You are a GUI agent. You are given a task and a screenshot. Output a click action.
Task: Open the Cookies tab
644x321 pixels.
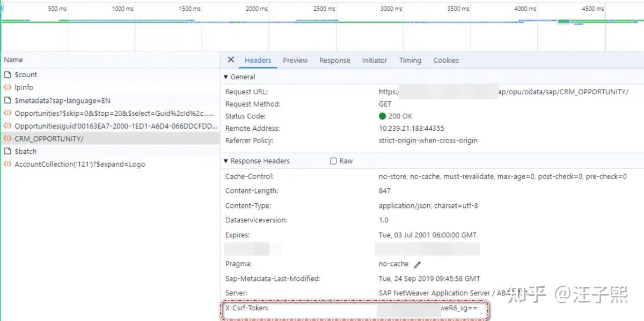click(446, 61)
